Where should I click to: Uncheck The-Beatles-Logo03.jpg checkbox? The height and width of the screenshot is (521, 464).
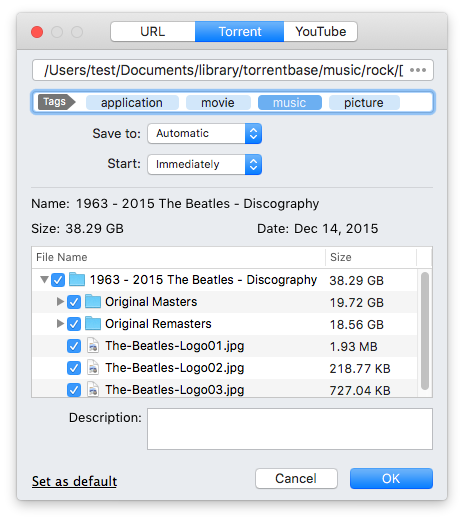74,390
